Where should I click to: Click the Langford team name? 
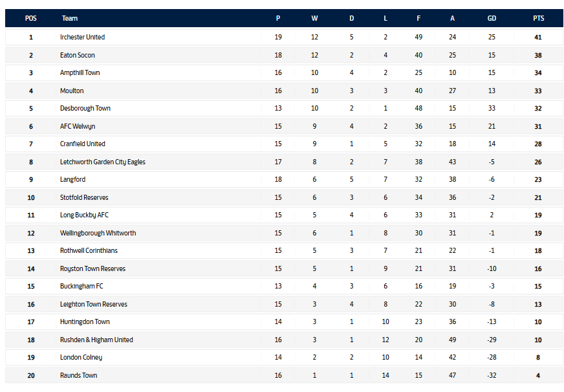(x=72, y=180)
